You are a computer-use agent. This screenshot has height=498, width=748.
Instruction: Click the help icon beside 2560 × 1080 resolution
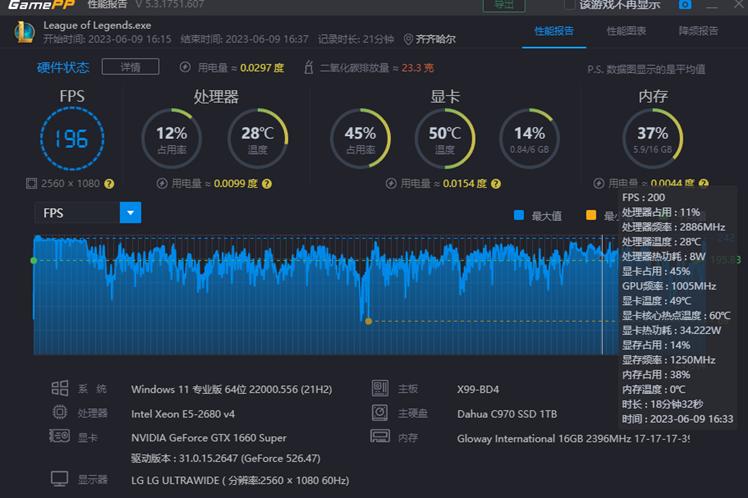pos(110,184)
